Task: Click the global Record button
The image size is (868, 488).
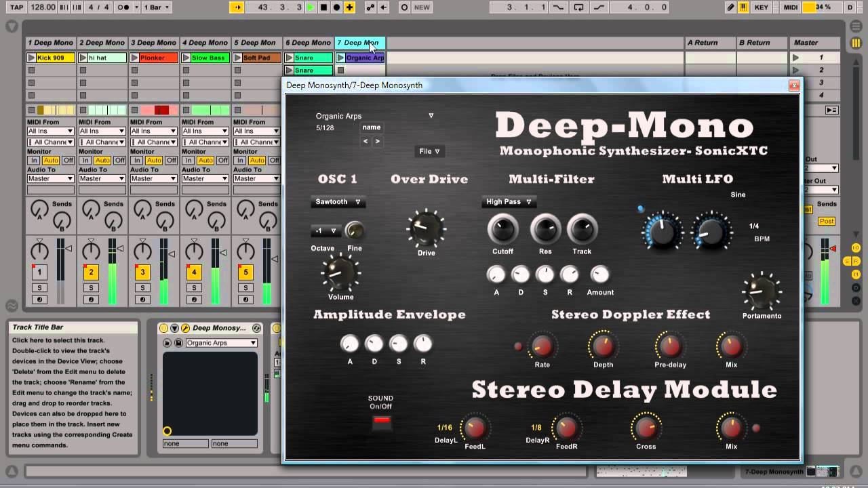Action: coord(336,7)
